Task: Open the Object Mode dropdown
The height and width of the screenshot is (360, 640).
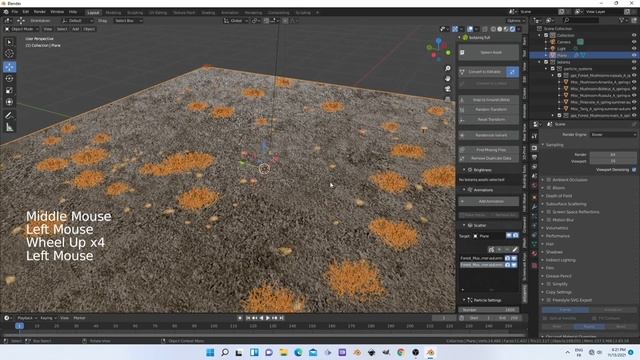Action: pos(22,29)
